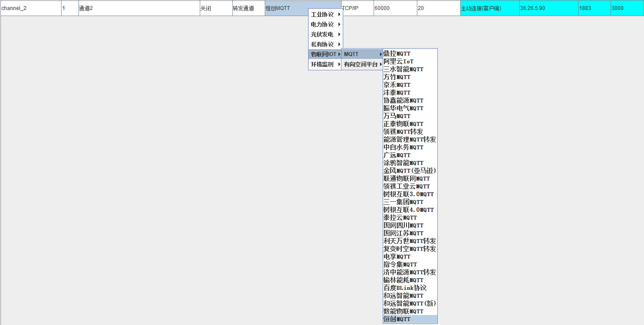644x325 pixels.
Task: Pick 联通物联网MQTT from the list
Action: click(410, 178)
